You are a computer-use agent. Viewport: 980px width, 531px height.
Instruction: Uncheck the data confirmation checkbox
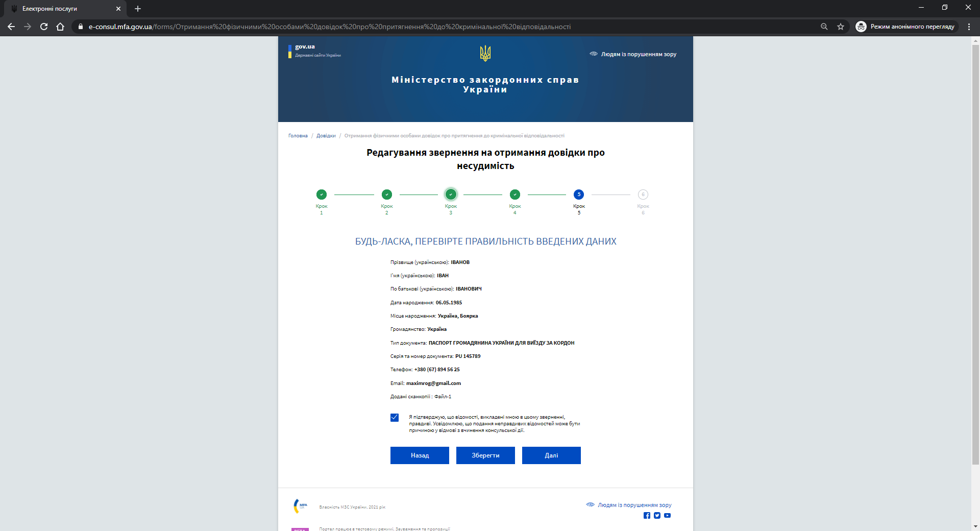395,418
